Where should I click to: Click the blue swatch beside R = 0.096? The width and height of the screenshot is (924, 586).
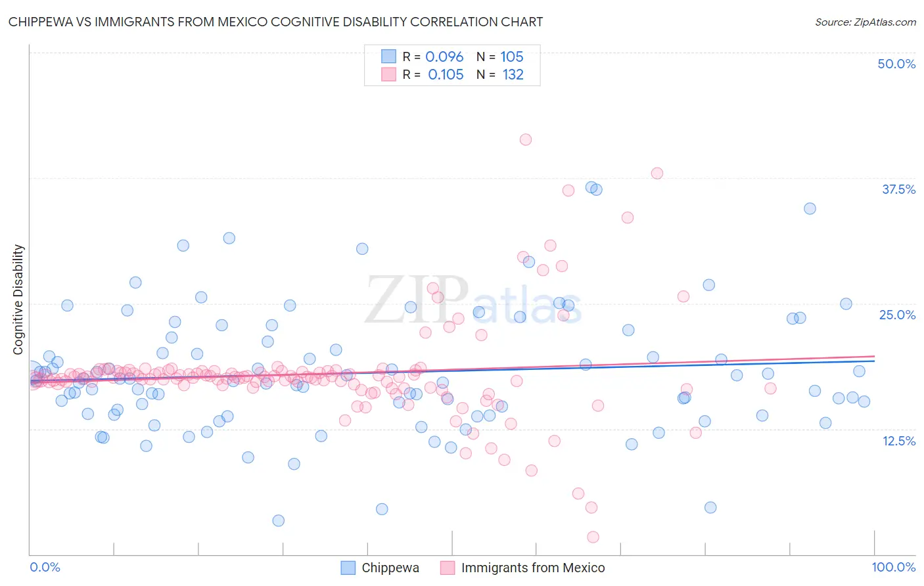(x=388, y=56)
